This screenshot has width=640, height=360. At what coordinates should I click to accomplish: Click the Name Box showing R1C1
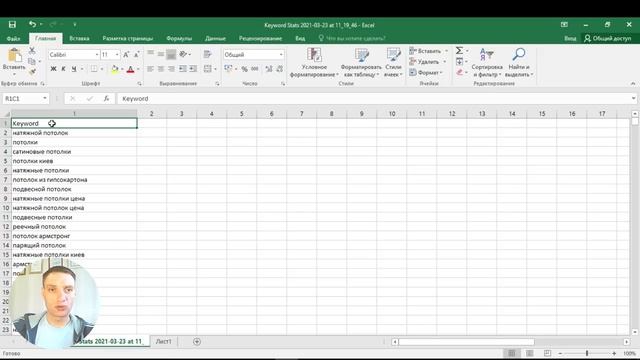click(25, 99)
